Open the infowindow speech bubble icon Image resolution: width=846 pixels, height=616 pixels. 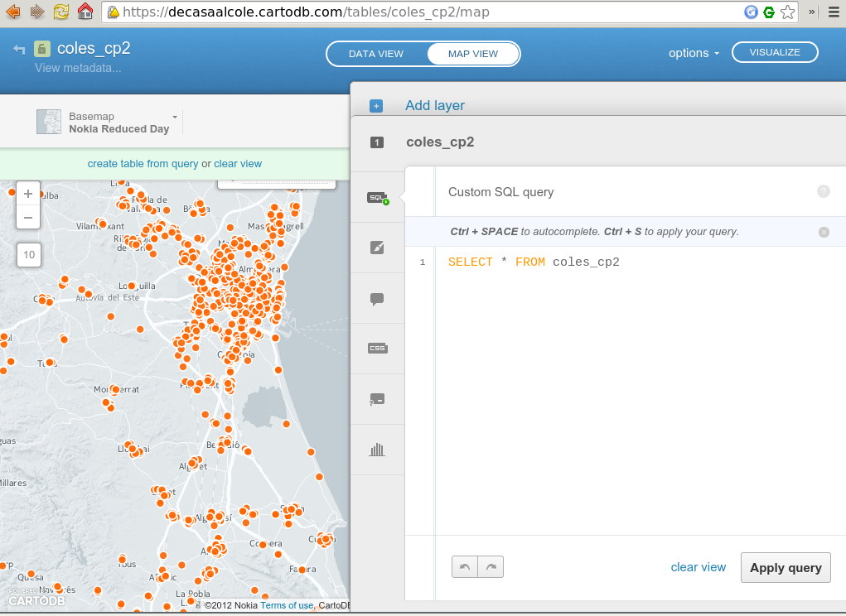(377, 299)
